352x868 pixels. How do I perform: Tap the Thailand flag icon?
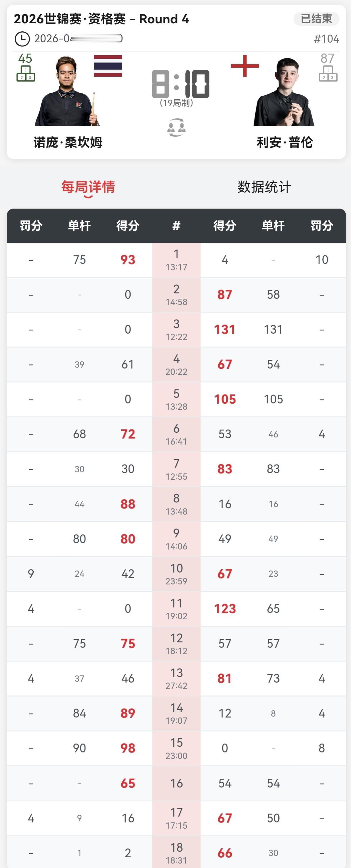coord(108,66)
